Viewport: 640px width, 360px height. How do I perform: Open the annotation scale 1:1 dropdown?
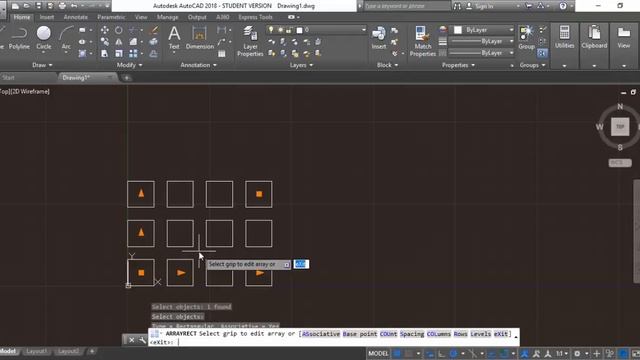point(562,353)
